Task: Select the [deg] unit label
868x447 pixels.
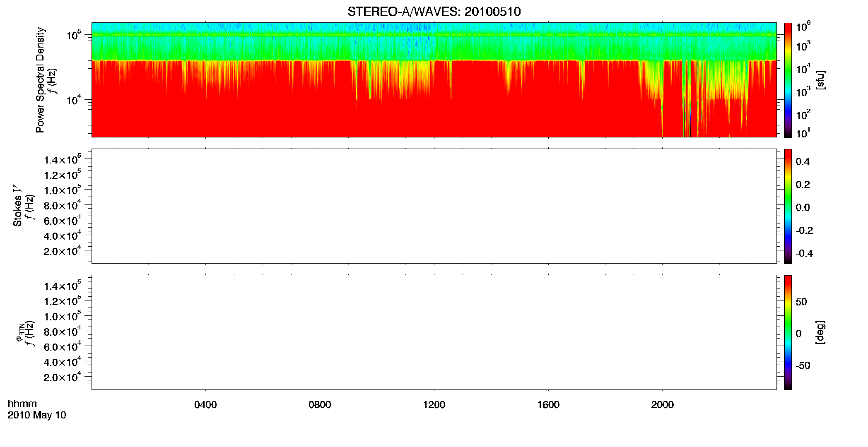Action: coord(820,332)
